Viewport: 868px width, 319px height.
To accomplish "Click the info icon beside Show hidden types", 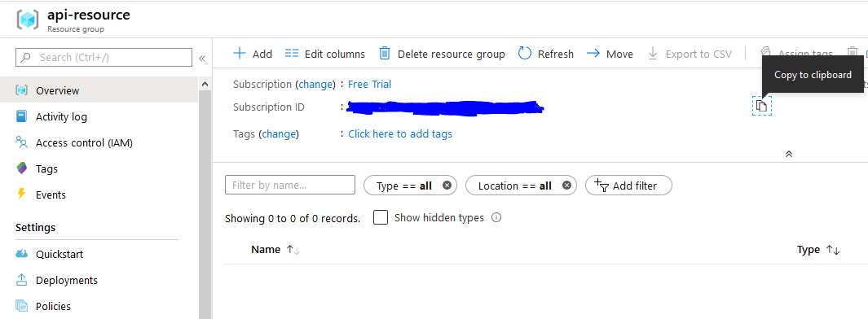I will pyautogui.click(x=496, y=218).
